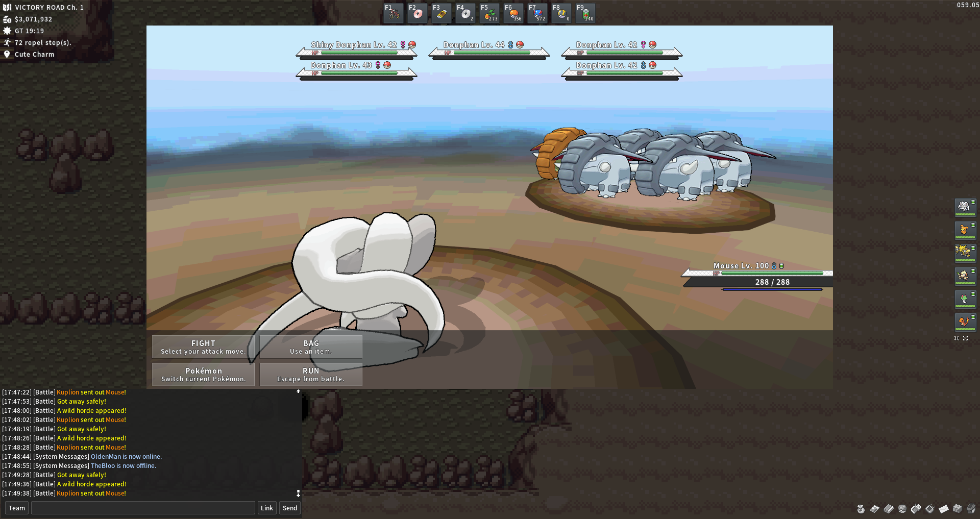Click the Shiny Donphan HP bar
980x519 pixels.
358,53
